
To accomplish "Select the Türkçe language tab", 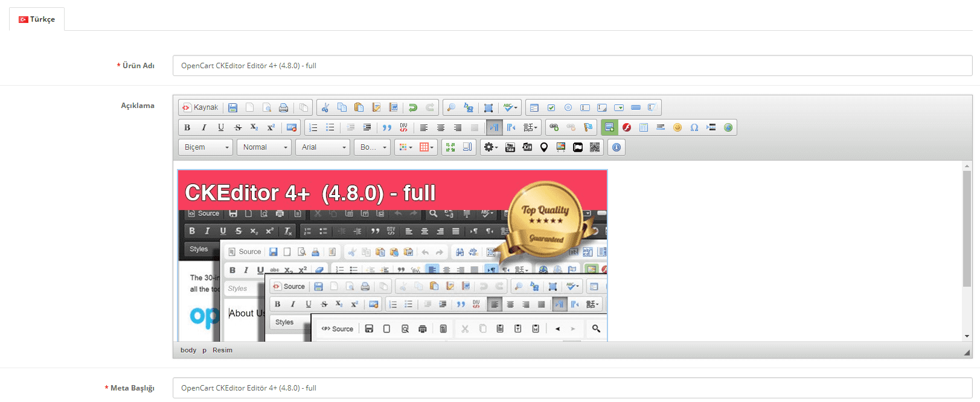I will point(37,19).
